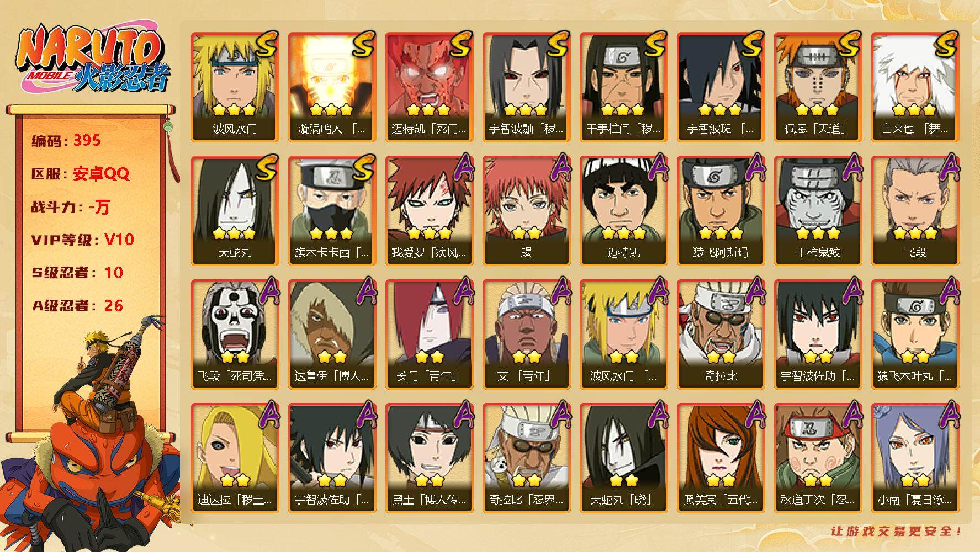Select the 干柿鬼鲛 ninja card
This screenshot has height=552, width=980.
click(818, 211)
